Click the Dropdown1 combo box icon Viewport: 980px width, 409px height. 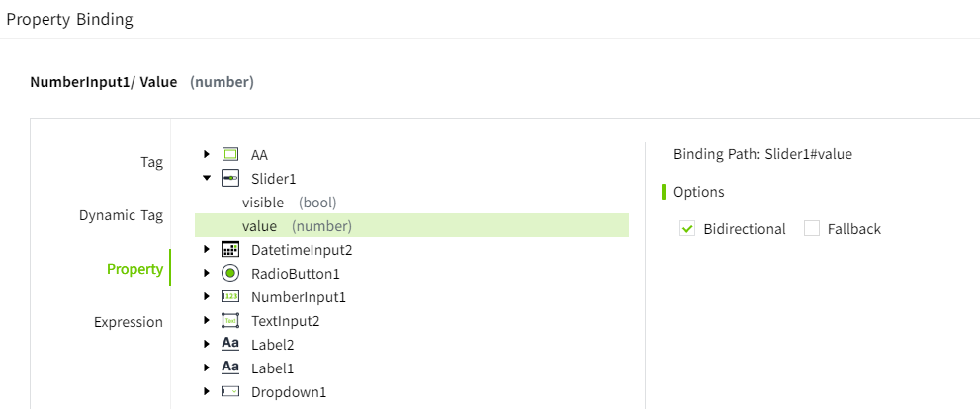[x=230, y=392]
